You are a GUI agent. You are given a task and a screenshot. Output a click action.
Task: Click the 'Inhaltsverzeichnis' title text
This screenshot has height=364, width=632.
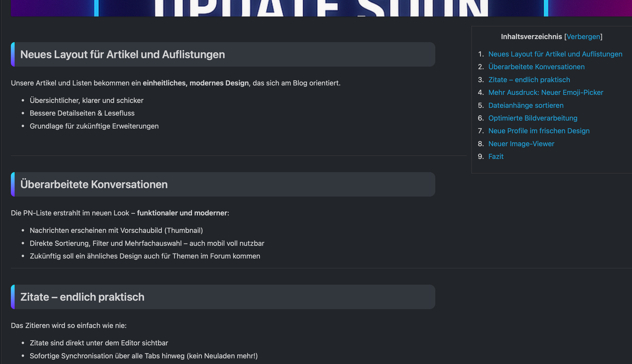click(x=531, y=36)
